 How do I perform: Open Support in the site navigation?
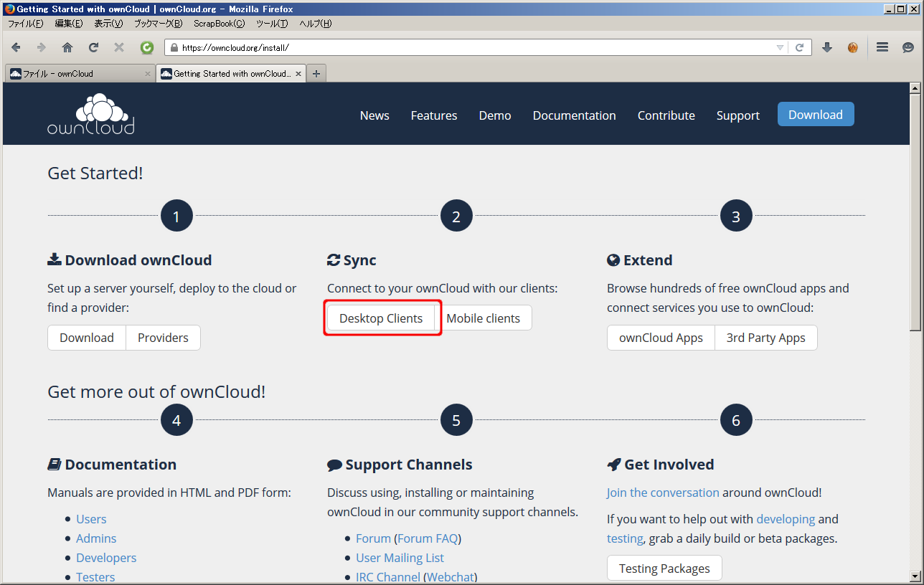[738, 115]
